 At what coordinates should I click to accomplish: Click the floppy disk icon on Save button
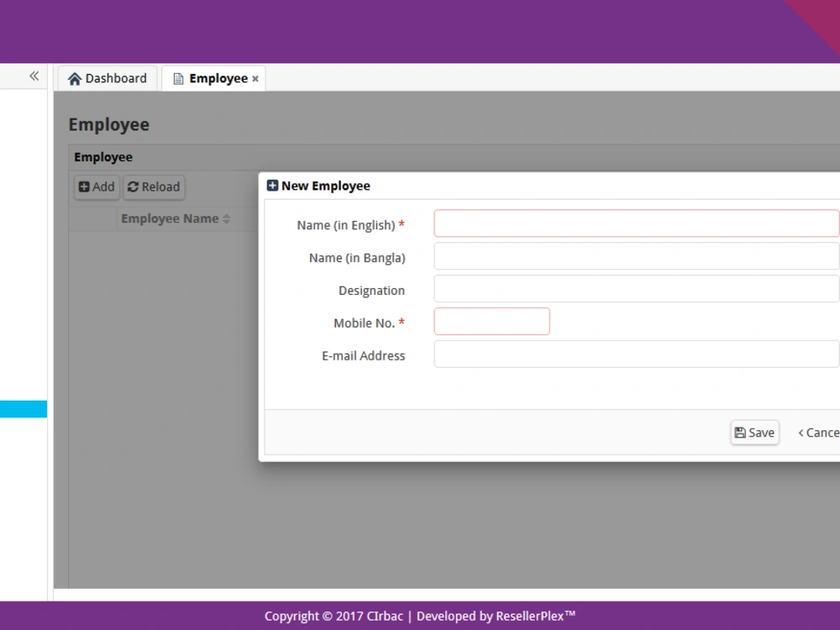click(x=741, y=432)
